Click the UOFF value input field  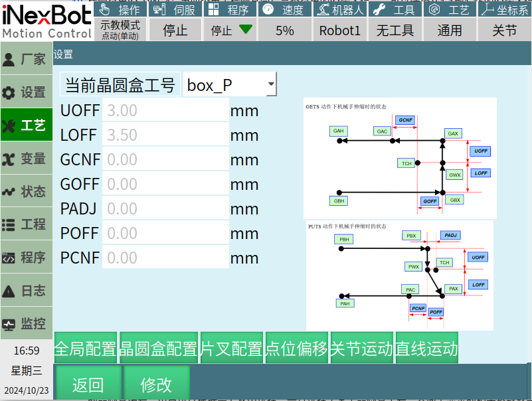(165, 110)
